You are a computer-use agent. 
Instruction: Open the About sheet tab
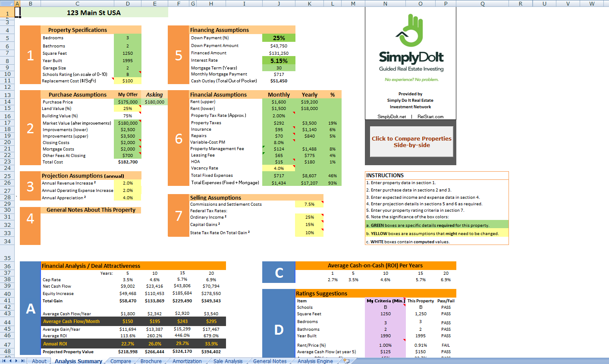pyautogui.click(x=39, y=361)
